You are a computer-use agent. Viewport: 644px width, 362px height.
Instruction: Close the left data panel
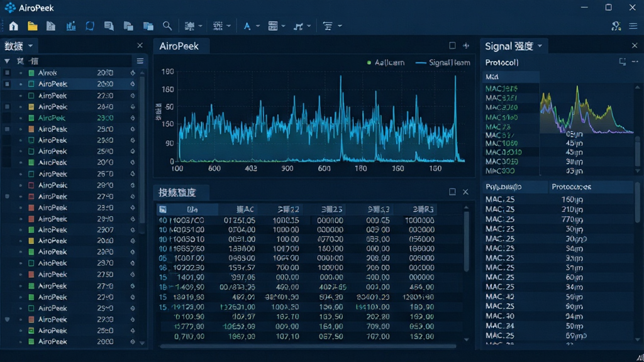(140, 45)
